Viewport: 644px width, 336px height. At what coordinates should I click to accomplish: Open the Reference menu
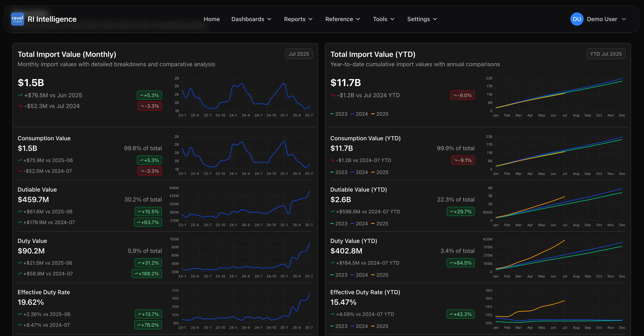point(342,19)
